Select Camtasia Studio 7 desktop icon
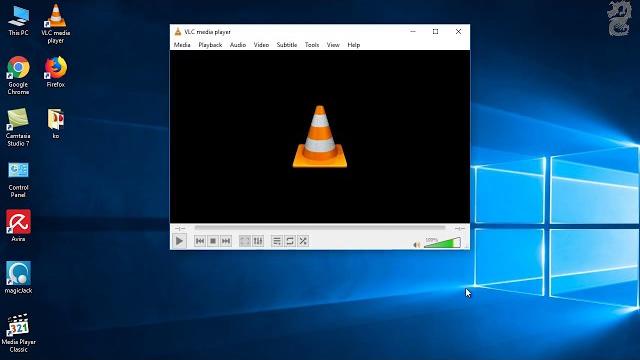 (18, 127)
